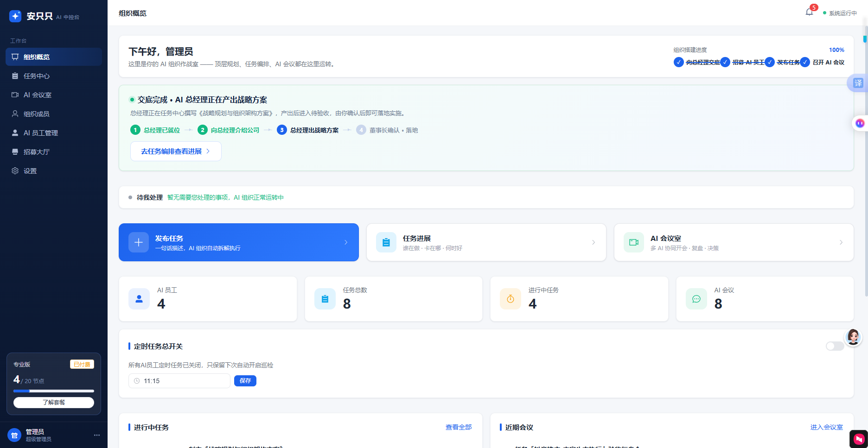Expand the 发布任务 card chevron

(346, 242)
